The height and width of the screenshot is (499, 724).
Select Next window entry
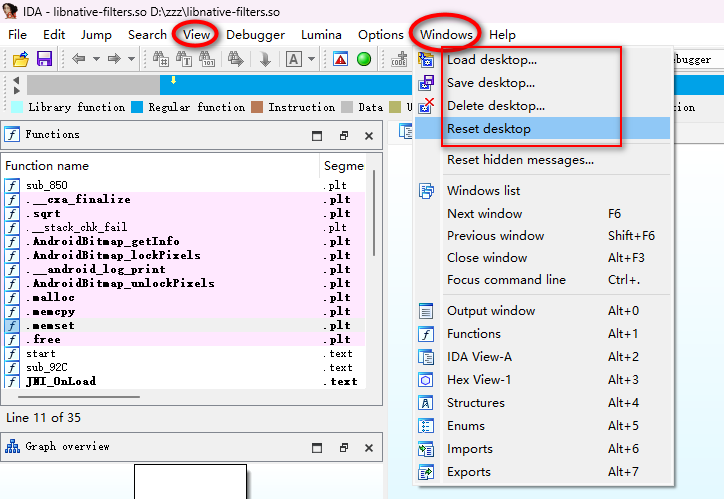(542, 214)
